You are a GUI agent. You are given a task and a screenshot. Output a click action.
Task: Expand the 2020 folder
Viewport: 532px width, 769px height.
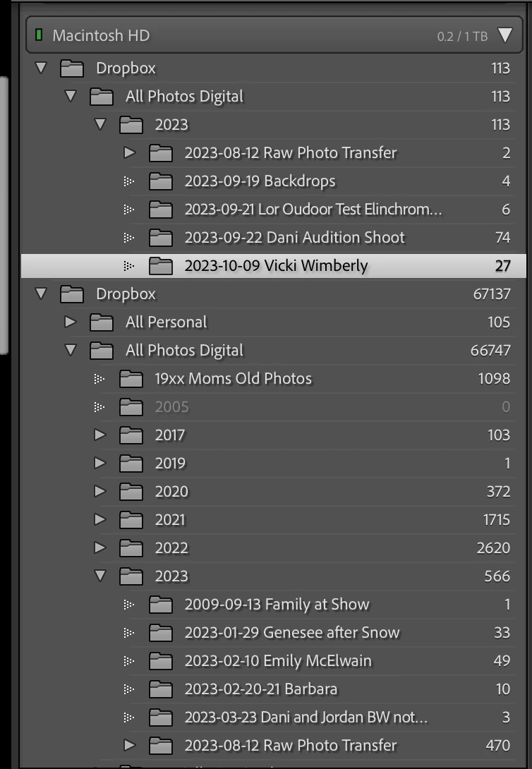pos(100,491)
